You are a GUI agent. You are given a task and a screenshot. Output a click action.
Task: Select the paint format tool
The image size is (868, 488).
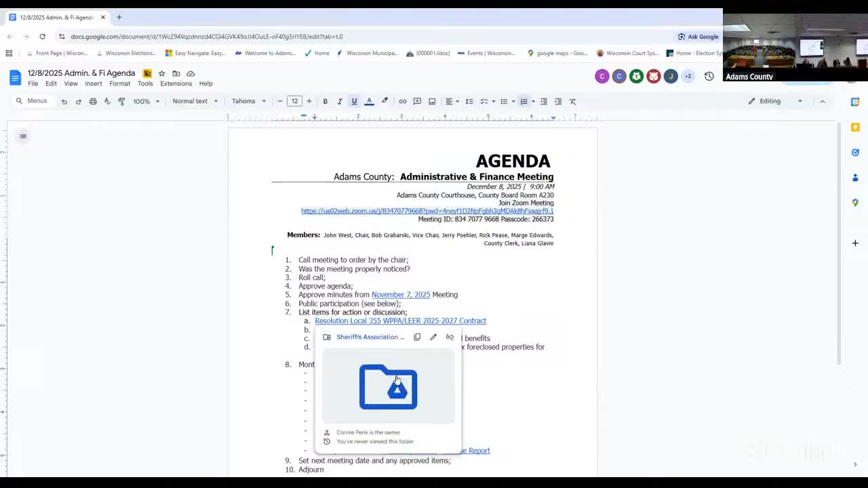(121, 102)
